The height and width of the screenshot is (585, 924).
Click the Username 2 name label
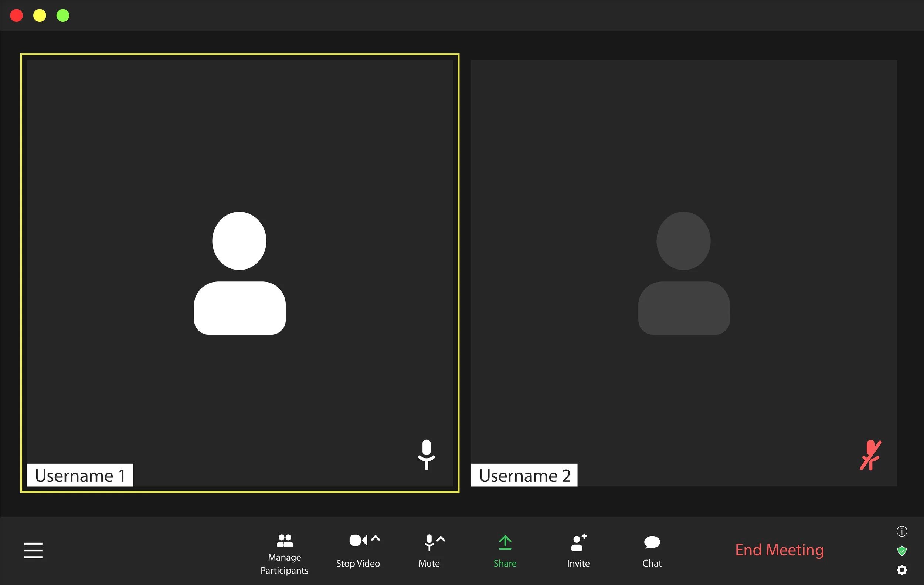(524, 475)
